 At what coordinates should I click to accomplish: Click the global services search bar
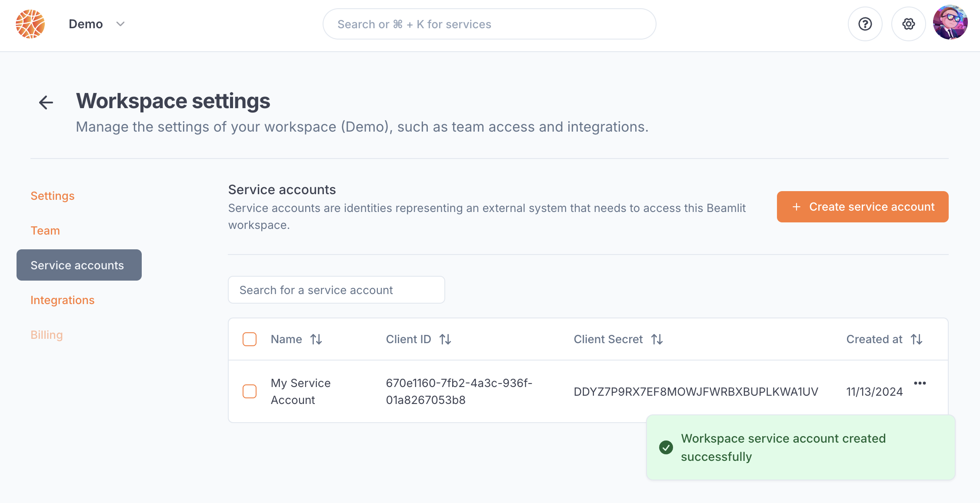click(489, 24)
